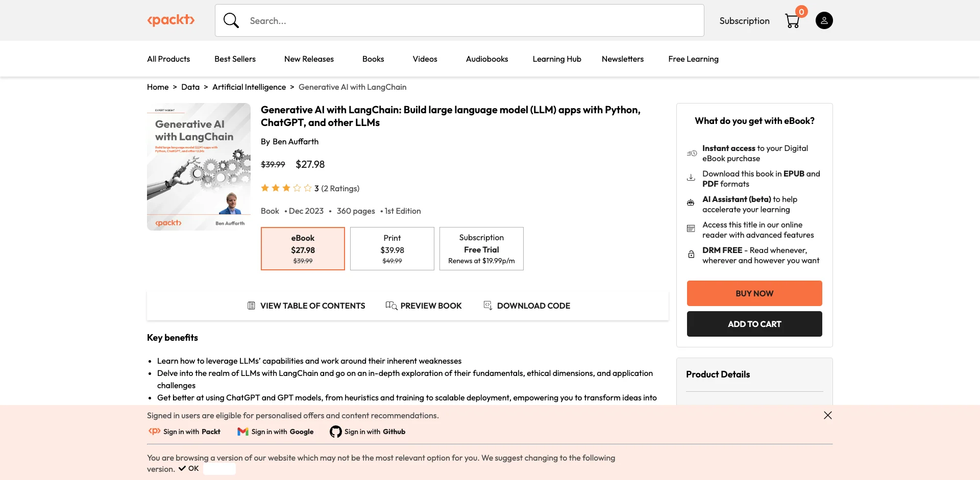
Task: Click the fifth empty rating star
Action: click(x=308, y=188)
